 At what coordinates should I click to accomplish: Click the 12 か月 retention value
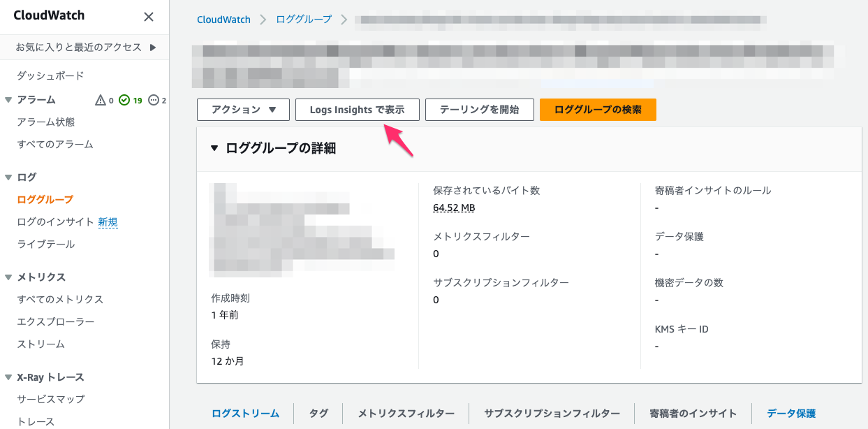[228, 361]
